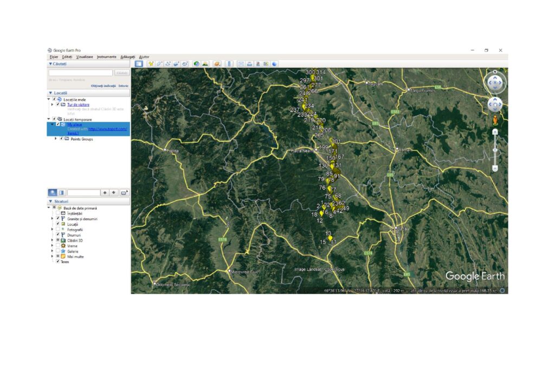This screenshot has height=392, width=555.
Task: Disable the Teren layer checkbox
Action: coord(58,262)
